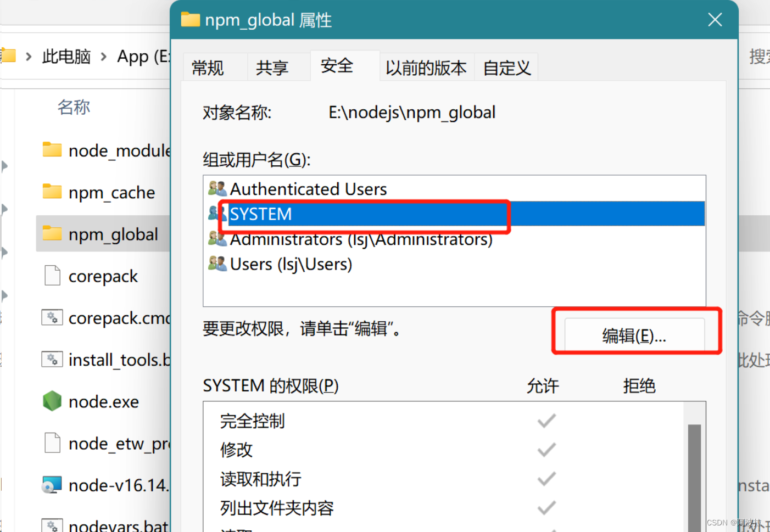The width and height of the screenshot is (770, 532).
Task: Open node.exe in the file list
Action: coord(103,401)
